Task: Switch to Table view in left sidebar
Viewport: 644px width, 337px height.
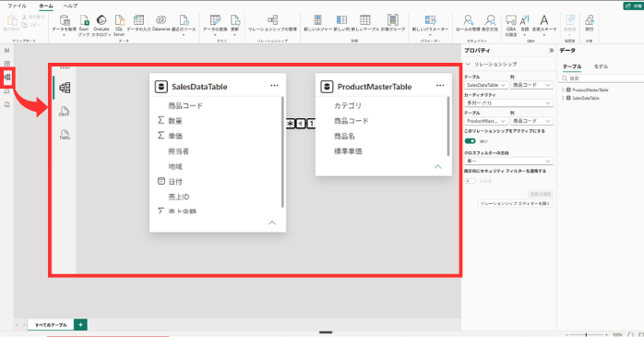Action: (7, 64)
